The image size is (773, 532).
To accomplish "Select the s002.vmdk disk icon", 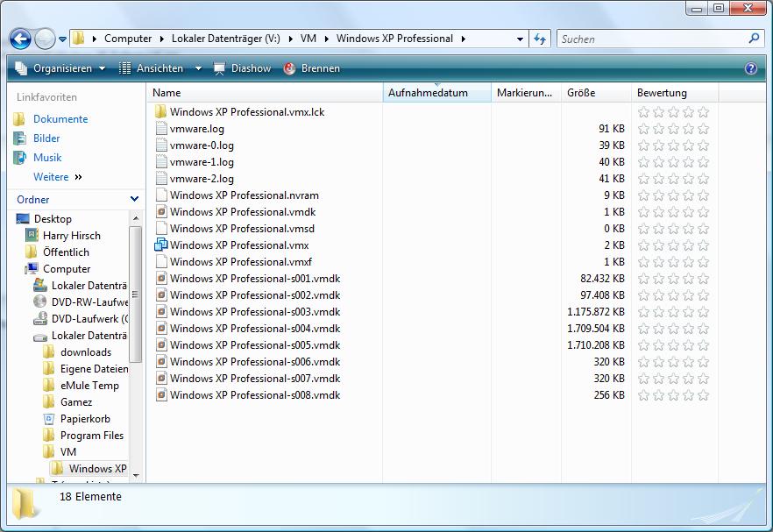I will tap(160, 294).
